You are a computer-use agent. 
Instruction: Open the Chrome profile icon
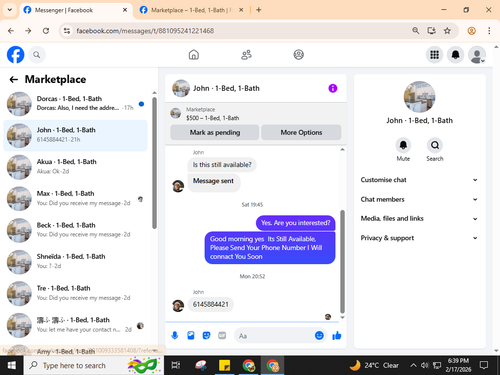point(471,31)
